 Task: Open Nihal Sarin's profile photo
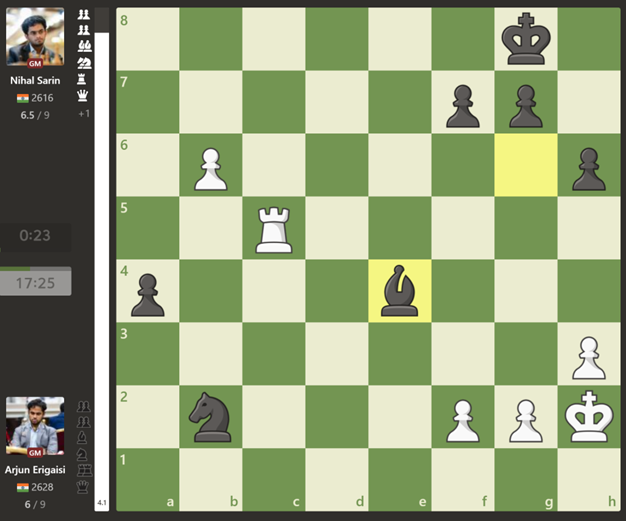pyautogui.click(x=35, y=36)
